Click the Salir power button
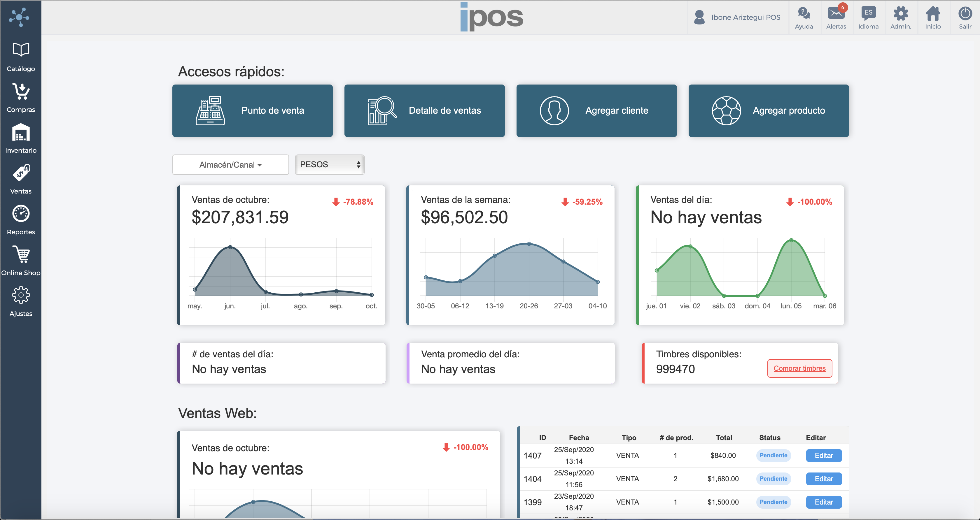 click(x=965, y=17)
